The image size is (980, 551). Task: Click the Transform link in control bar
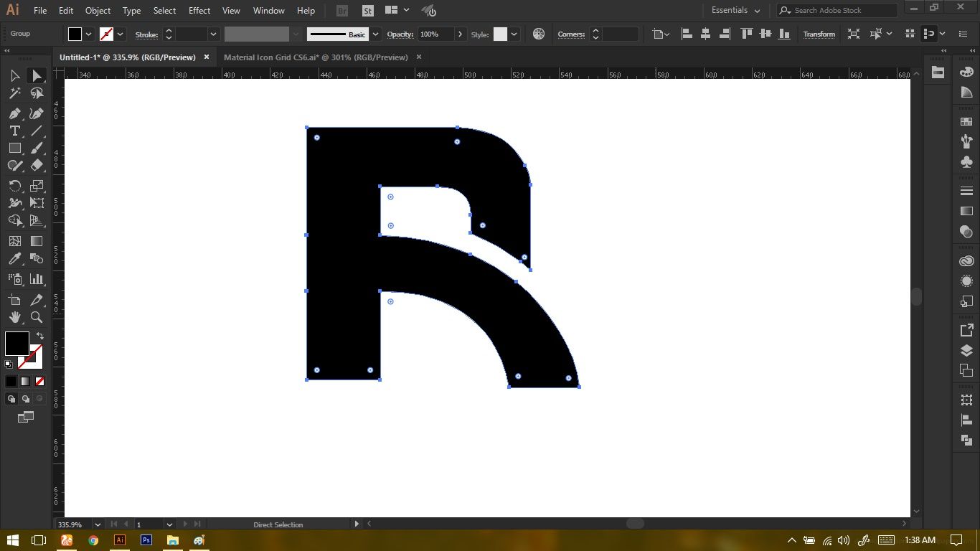coord(819,34)
